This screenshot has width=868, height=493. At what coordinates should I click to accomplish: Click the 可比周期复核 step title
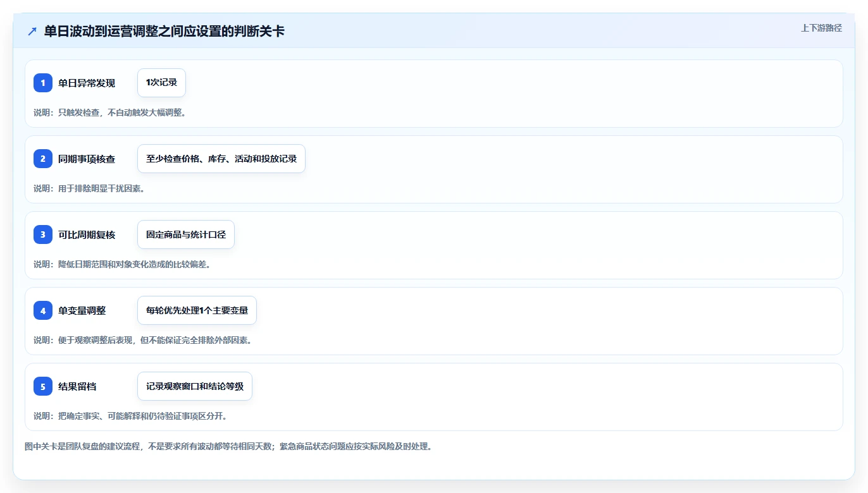coord(87,235)
